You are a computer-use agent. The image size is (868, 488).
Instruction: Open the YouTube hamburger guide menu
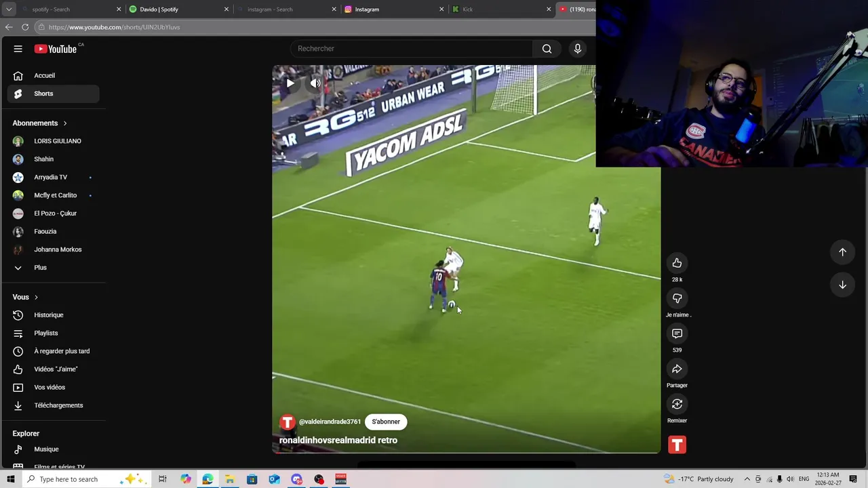pyautogui.click(x=18, y=49)
